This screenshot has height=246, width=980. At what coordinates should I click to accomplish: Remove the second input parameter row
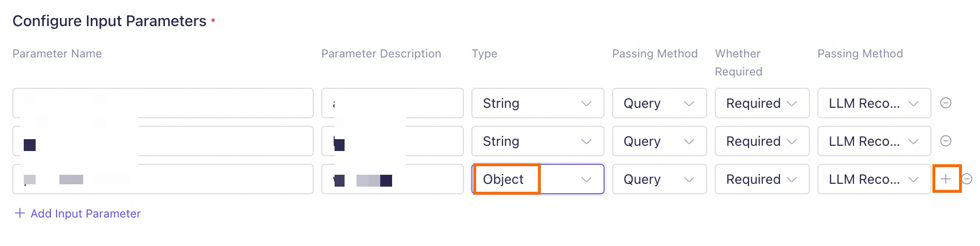point(946,141)
